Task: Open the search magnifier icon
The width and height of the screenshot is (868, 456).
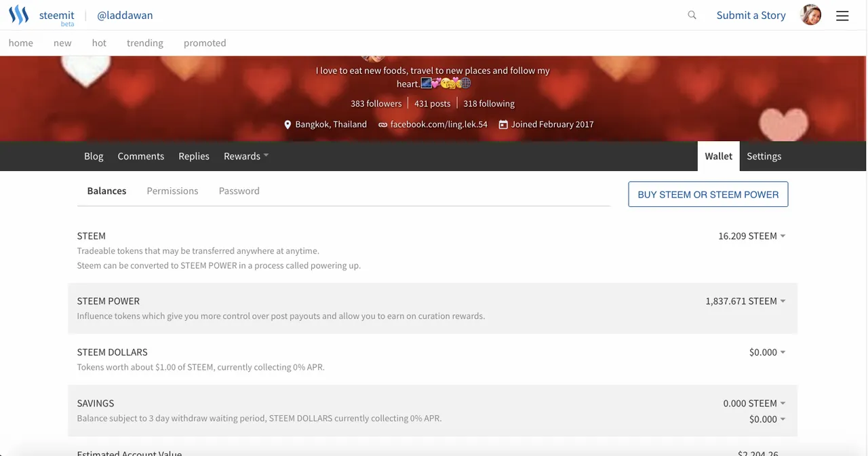Action: click(692, 15)
